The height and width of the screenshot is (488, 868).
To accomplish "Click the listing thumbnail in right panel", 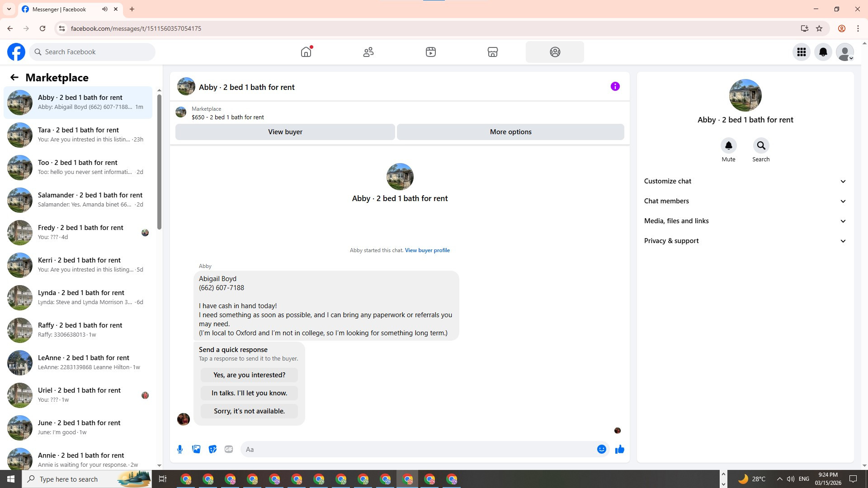I will tap(745, 95).
